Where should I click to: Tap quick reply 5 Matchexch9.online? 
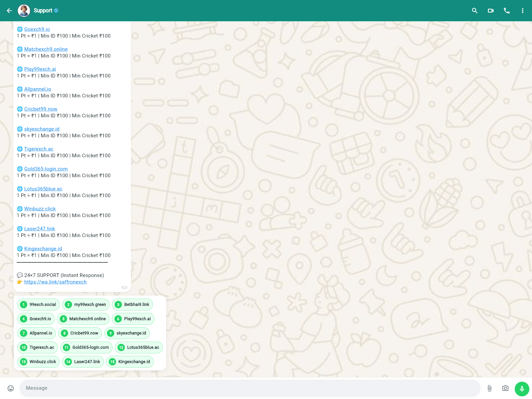[83, 319]
